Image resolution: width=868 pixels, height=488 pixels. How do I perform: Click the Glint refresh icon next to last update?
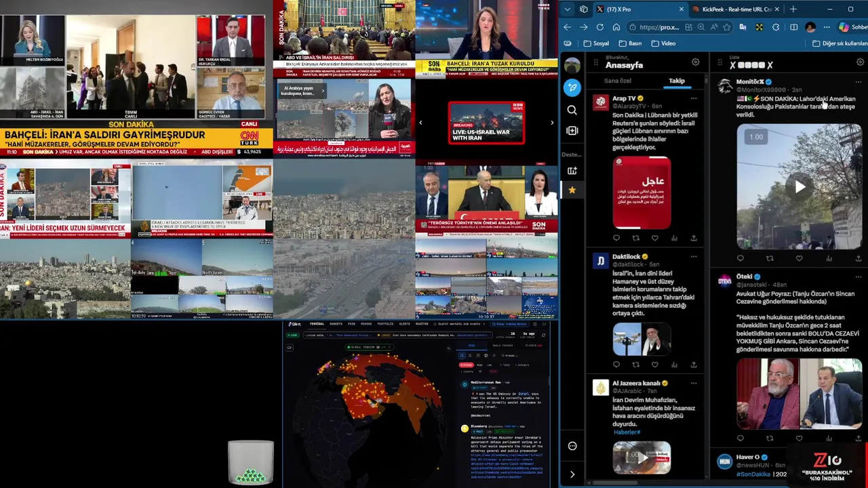(543, 335)
